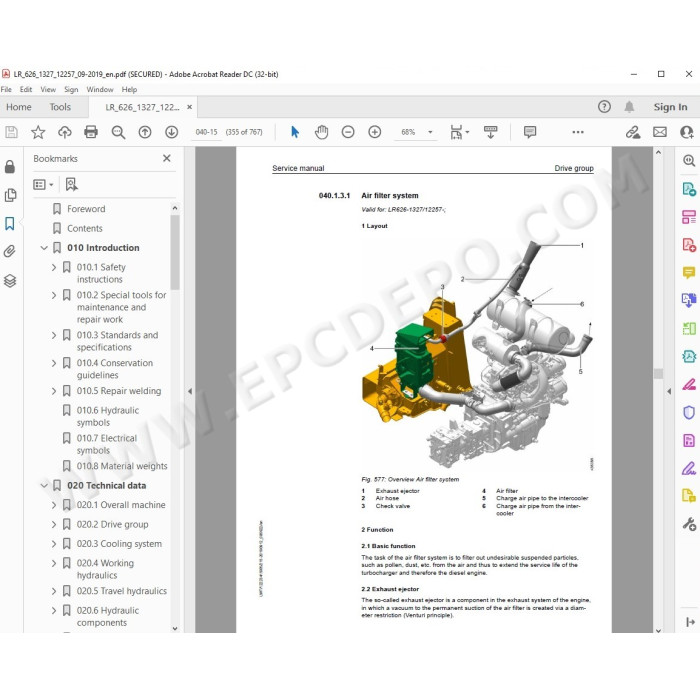This screenshot has height=700, width=700.
Task: Jump to 010.6 Hydraulic symbols bookmark
Action: click(x=108, y=417)
